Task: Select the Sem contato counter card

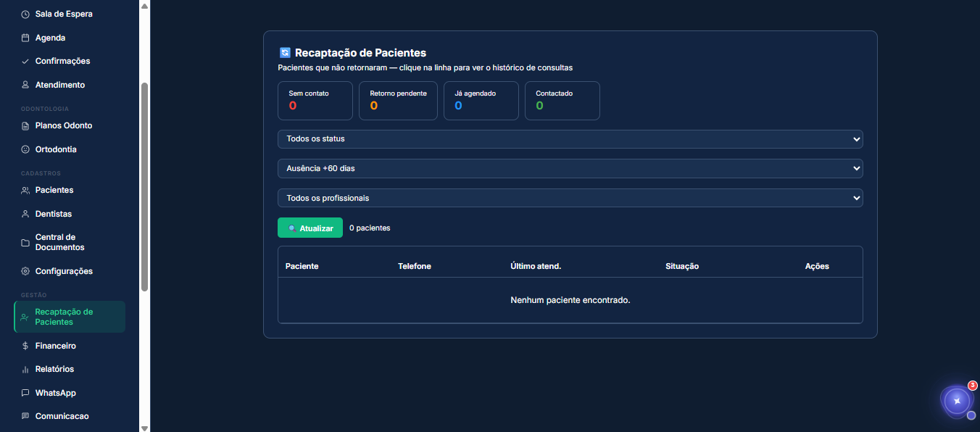Action: tap(315, 101)
